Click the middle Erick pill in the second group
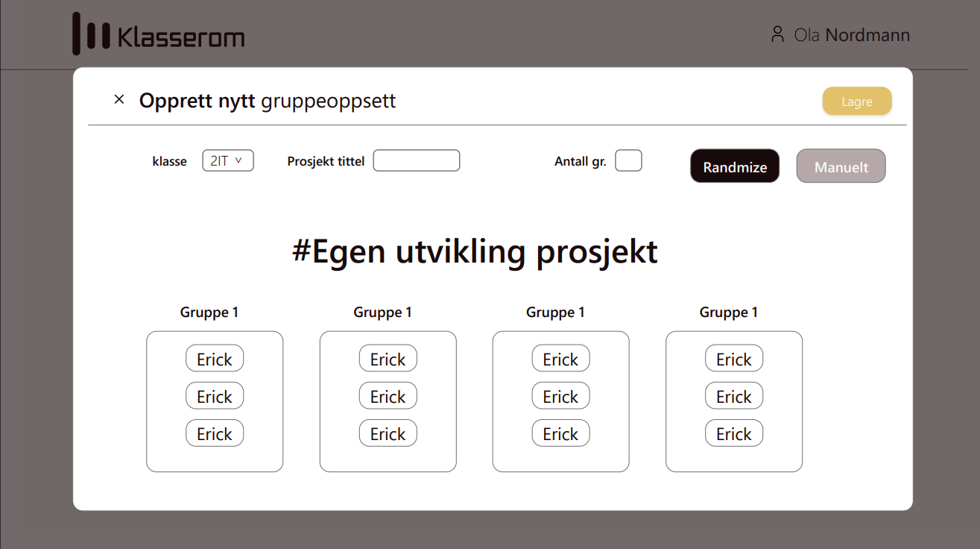Image resolution: width=980 pixels, height=549 pixels. tap(388, 395)
